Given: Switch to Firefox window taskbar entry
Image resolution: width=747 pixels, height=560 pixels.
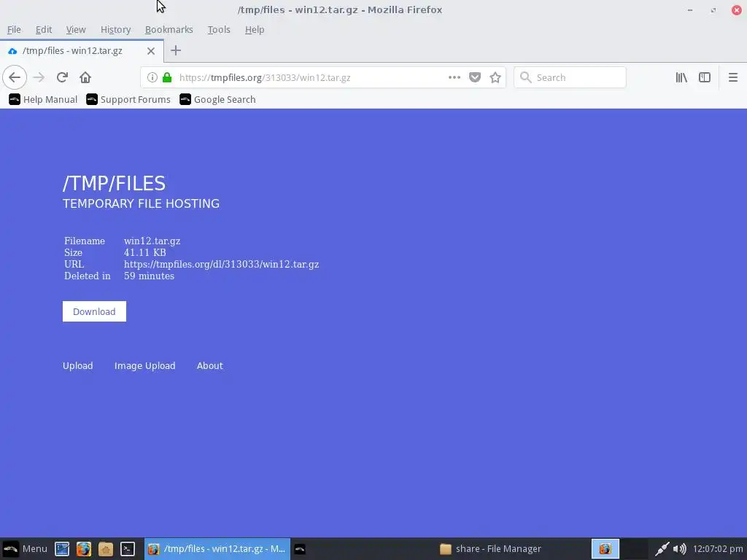Looking at the screenshot, I should tap(217, 549).
